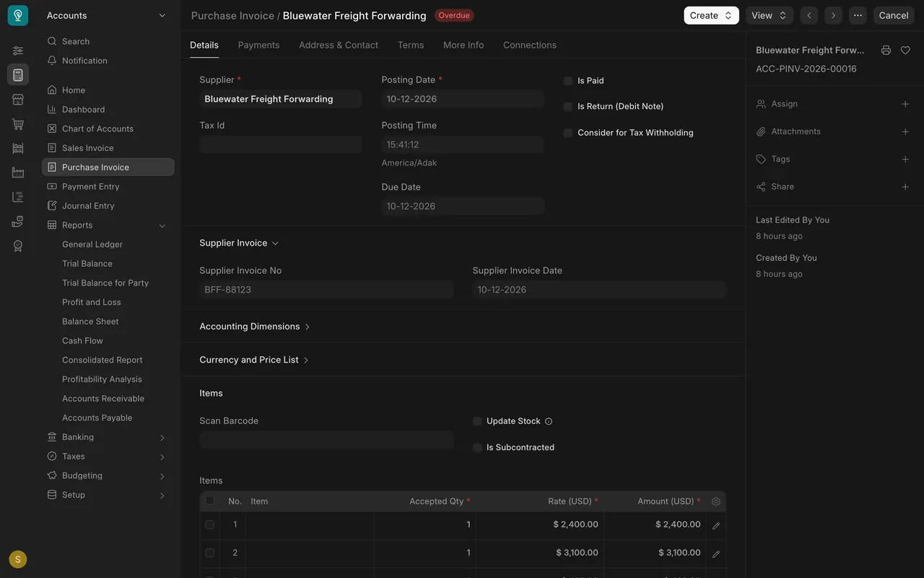The height and width of the screenshot is (578, 924).
Task: Open the Connections tab
Action: tap(530, 45)
